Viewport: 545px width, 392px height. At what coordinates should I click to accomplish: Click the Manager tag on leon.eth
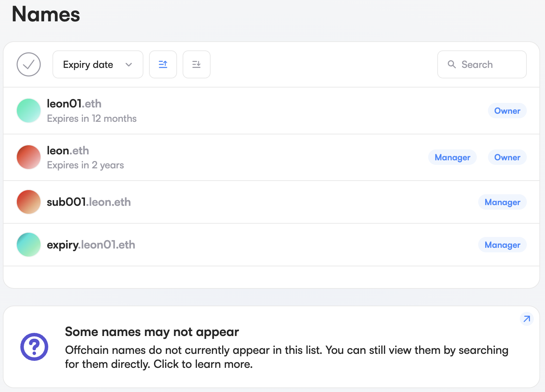click(452, 157)
